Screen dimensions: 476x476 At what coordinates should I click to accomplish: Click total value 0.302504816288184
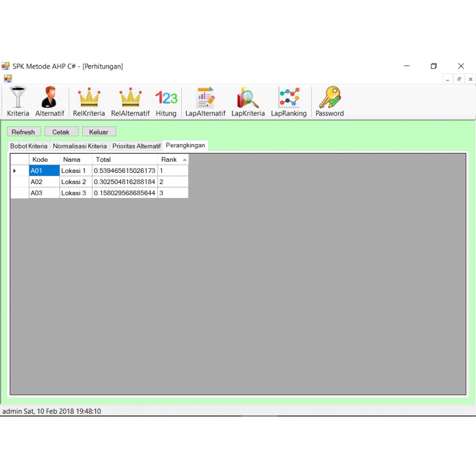[125, 182]
